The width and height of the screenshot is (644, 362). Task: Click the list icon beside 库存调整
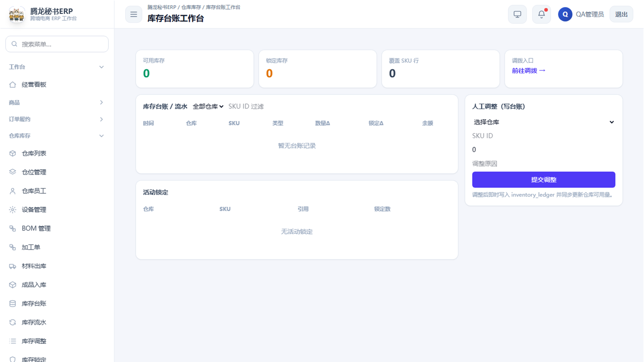tap(13, 341)
